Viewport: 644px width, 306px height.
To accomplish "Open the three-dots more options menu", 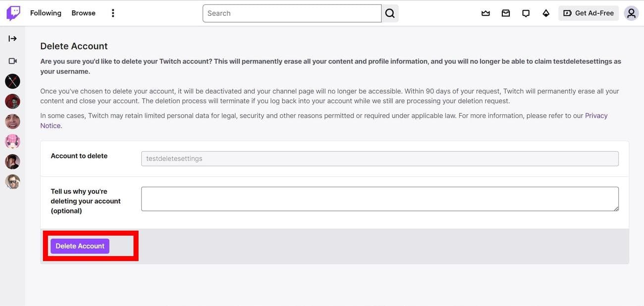I will [x=113, y=13].
